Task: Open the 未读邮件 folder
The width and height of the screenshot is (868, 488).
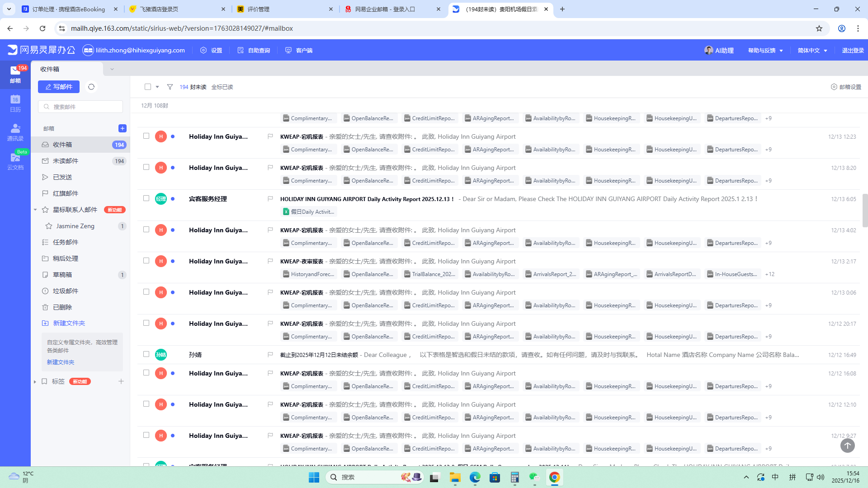Action: pos(66,161)
